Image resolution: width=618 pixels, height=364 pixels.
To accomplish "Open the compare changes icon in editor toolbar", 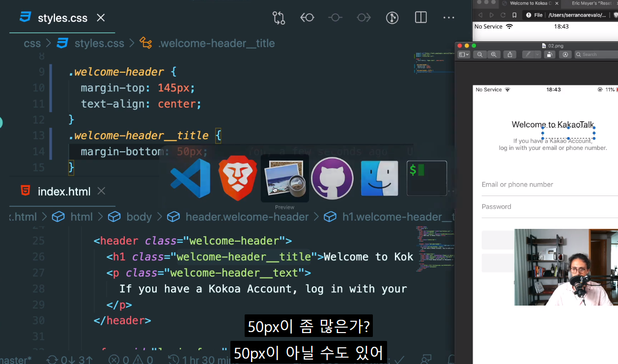I will (x=279, y=18).
